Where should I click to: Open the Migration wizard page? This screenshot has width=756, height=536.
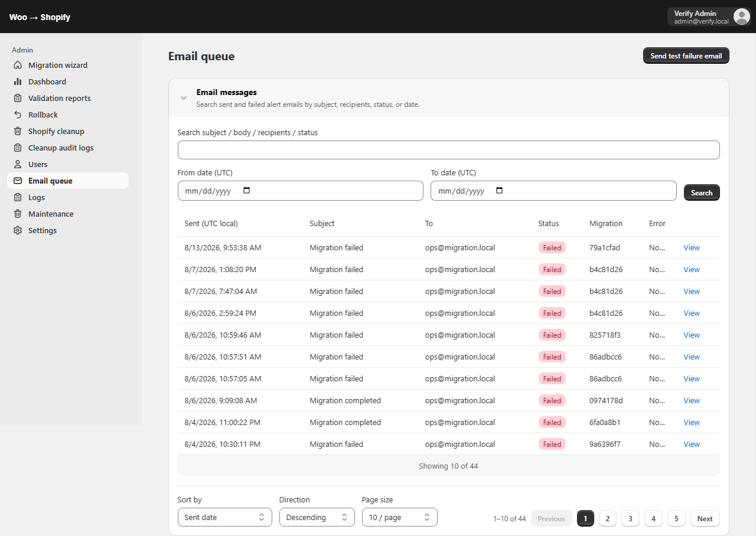click(x=68, y=65)
